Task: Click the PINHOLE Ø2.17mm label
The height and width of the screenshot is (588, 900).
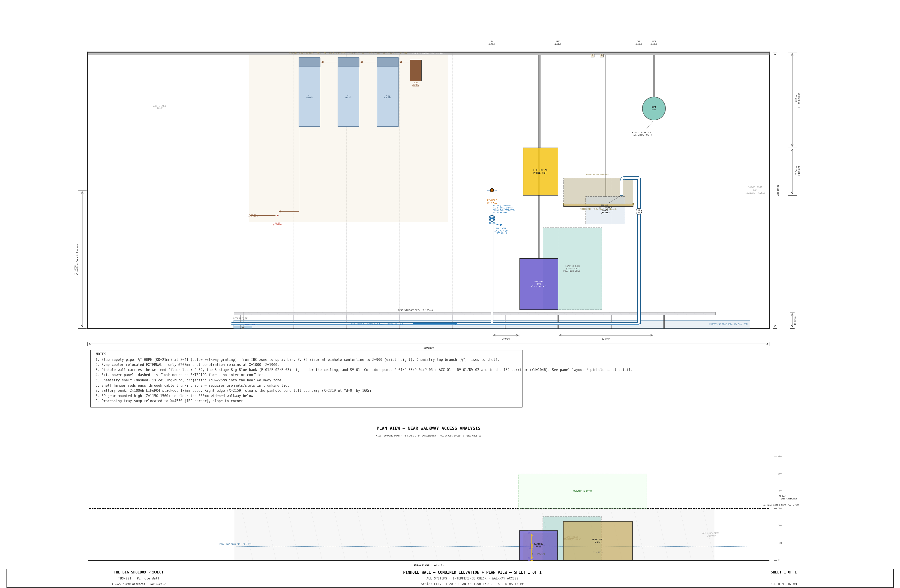Action: (x=492, y=202)
